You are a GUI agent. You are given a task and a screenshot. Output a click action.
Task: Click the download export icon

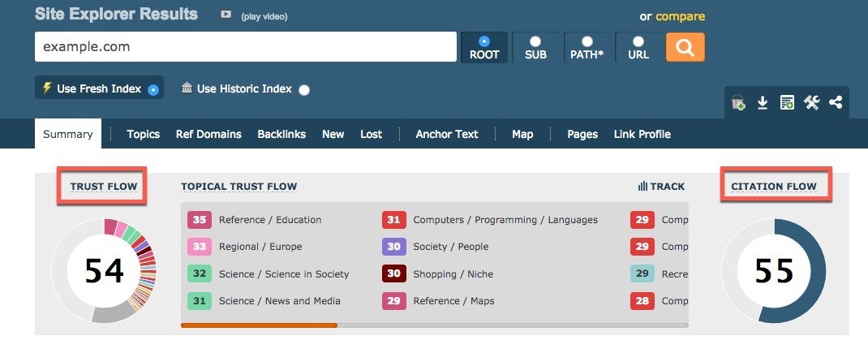763,103
